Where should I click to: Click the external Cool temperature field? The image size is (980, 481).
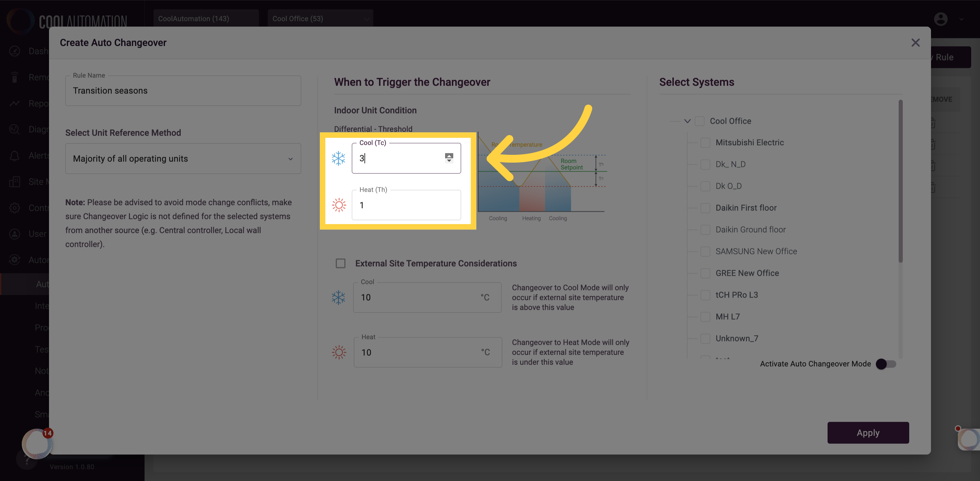click(x=427, y=297)
